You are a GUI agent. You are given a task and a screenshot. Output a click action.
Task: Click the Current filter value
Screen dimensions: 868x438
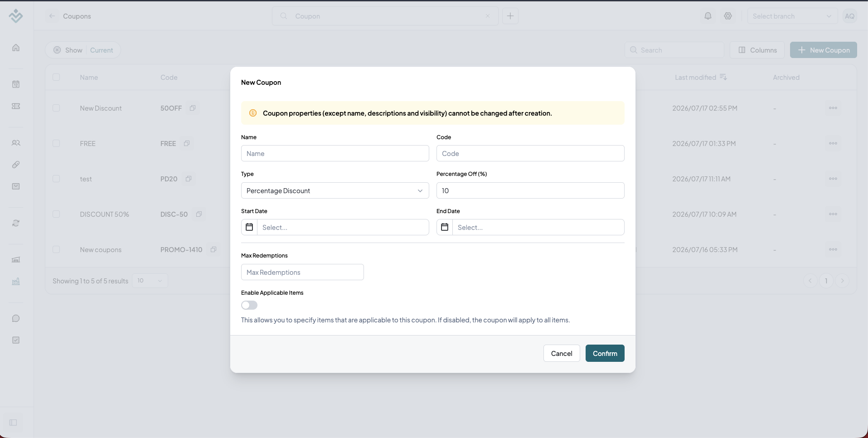tap(102, 50)
